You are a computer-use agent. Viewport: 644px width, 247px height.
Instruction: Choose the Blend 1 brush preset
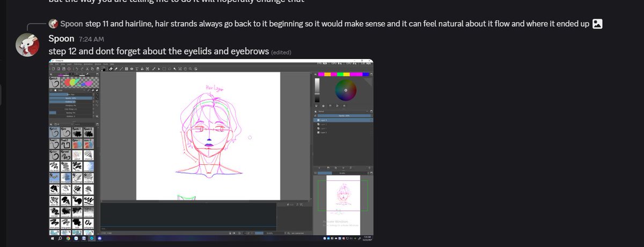pos(77,132)
